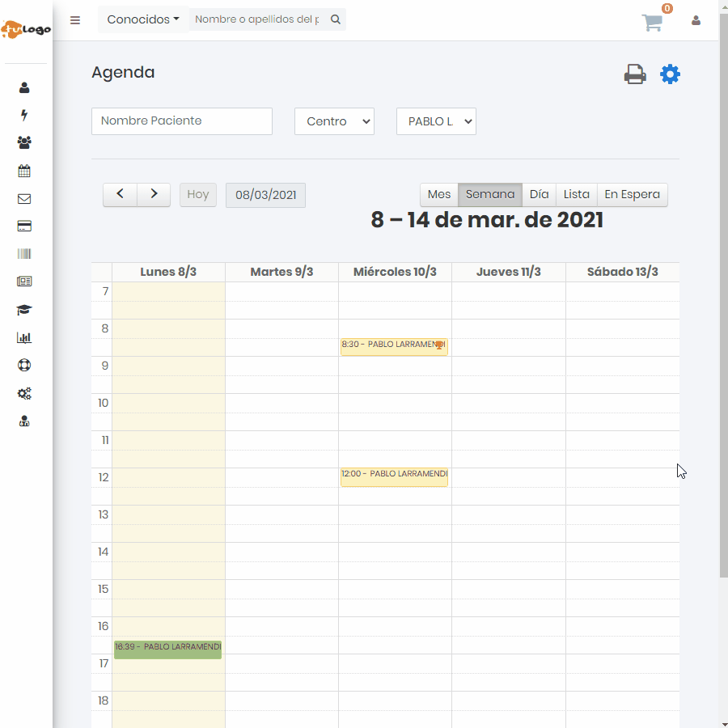Open the calendar icon in sidebar
The width and height of the screenshot is (728, 728).
point(24,171)
